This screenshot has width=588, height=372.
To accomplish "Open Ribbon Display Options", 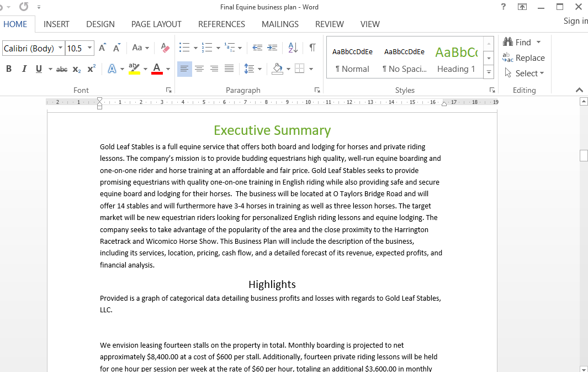I will pos(522,7).
